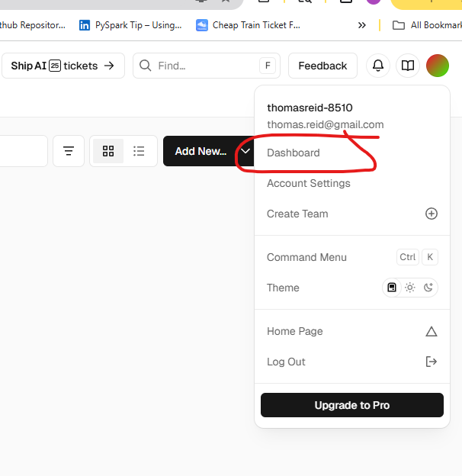
Task: Click the Upgrade to Pro button
Action: (351, 405)
